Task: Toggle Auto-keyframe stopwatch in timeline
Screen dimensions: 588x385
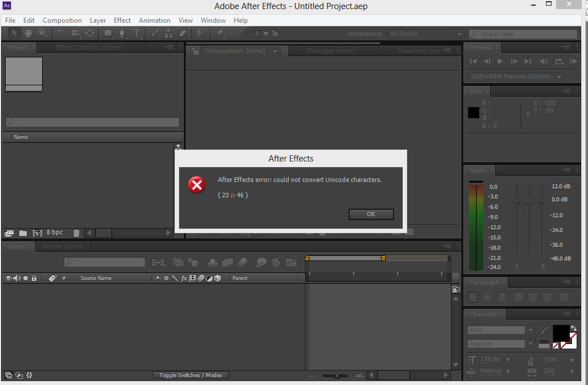Action: pos(276,262)
